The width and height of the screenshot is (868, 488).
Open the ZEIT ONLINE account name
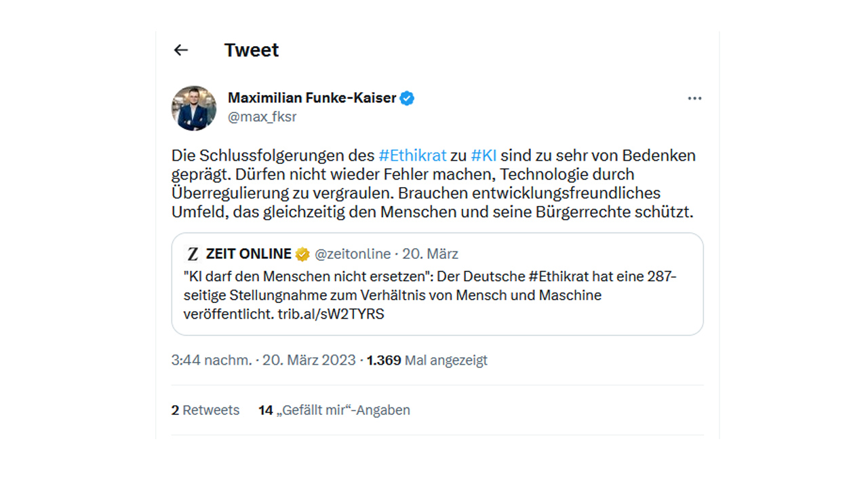[248, 254]
